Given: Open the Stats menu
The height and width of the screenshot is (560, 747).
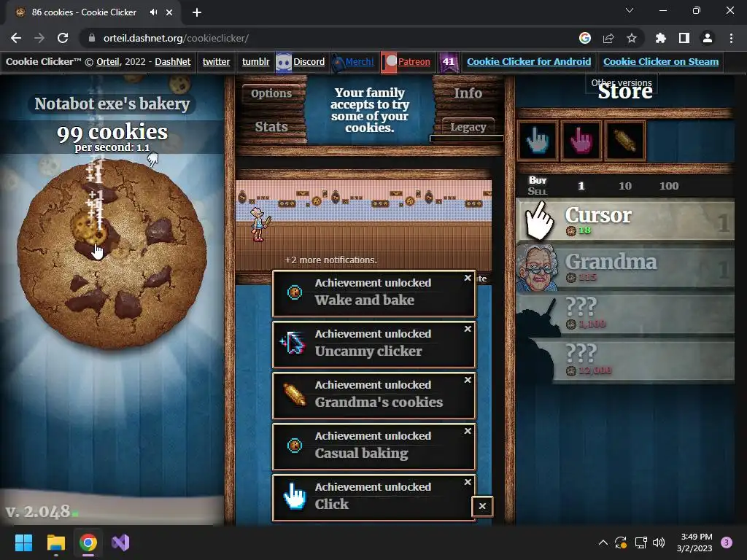Looking at the screenshot, I should [x=271, y=127].
